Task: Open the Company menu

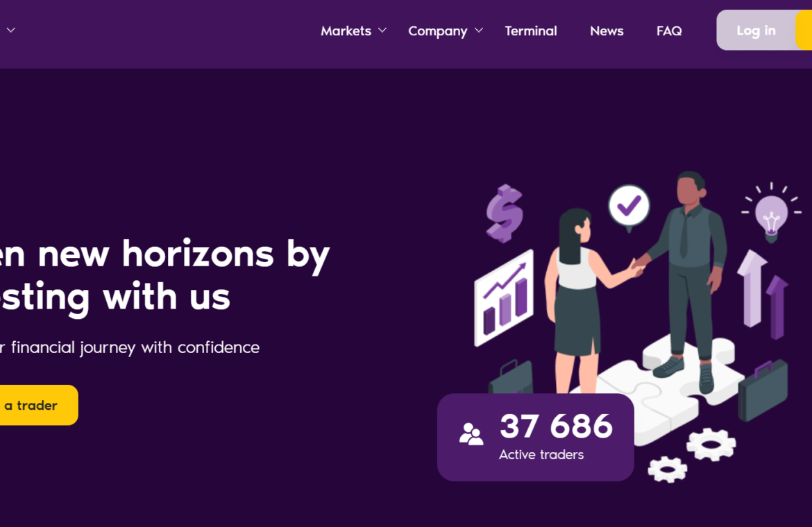Action: 438,31
